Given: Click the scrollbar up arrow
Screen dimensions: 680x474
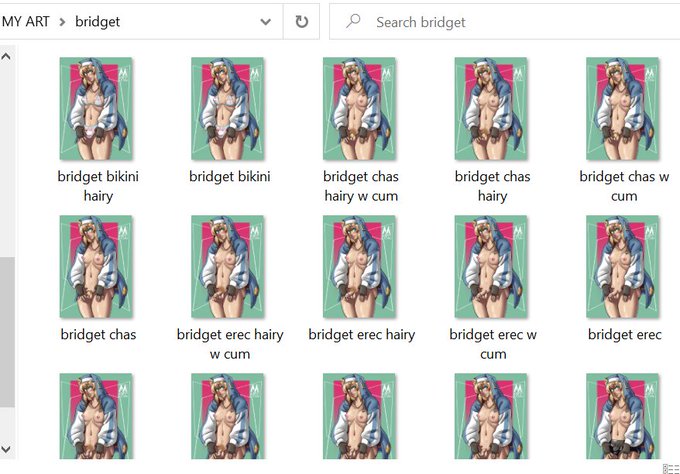Looking at the screenshot, I should pyautogui.click(x=6, y=56).
